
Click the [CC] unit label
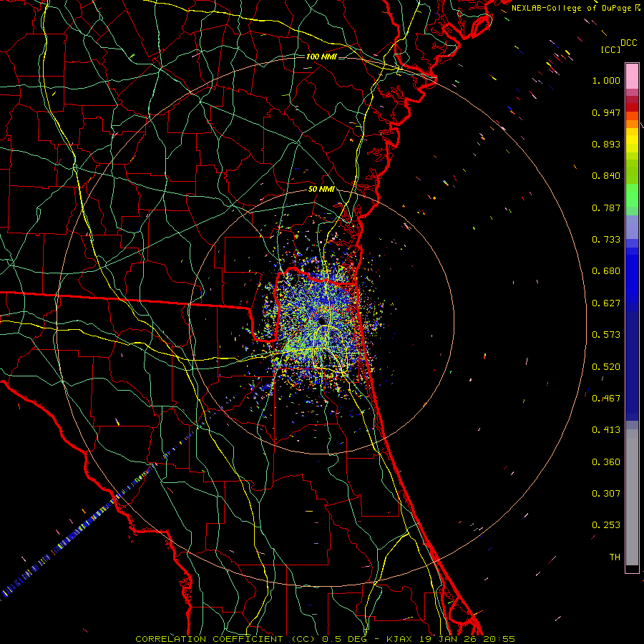[611, 49]
